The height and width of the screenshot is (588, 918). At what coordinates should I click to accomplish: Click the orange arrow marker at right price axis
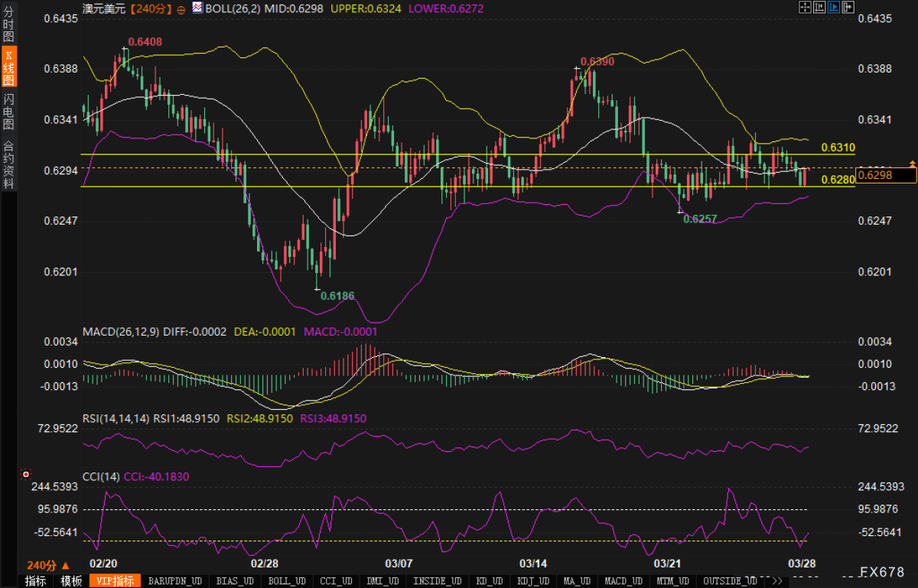tap(912, 164)
